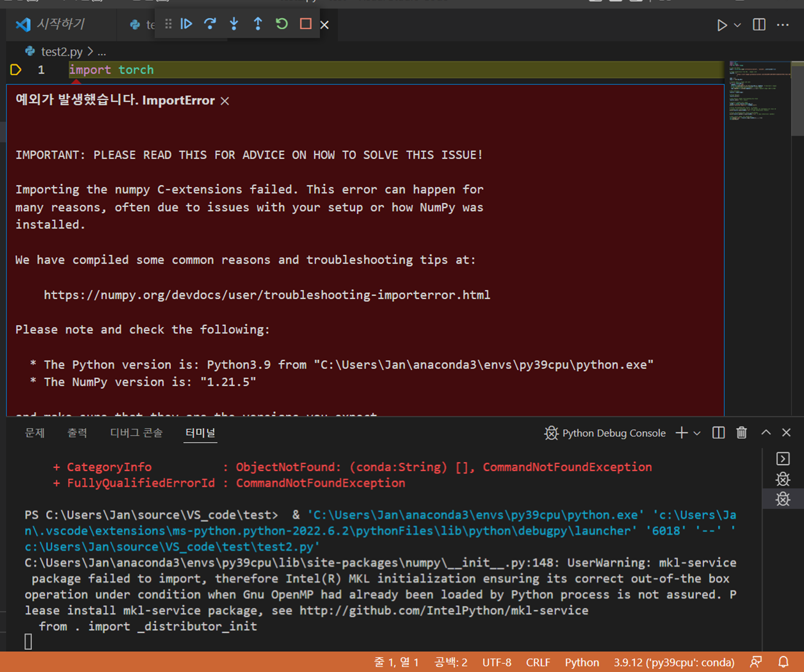Viewport: 804px width, 672px height.
Task: Change CRLF line ending setting
Action: pos(538,663)
